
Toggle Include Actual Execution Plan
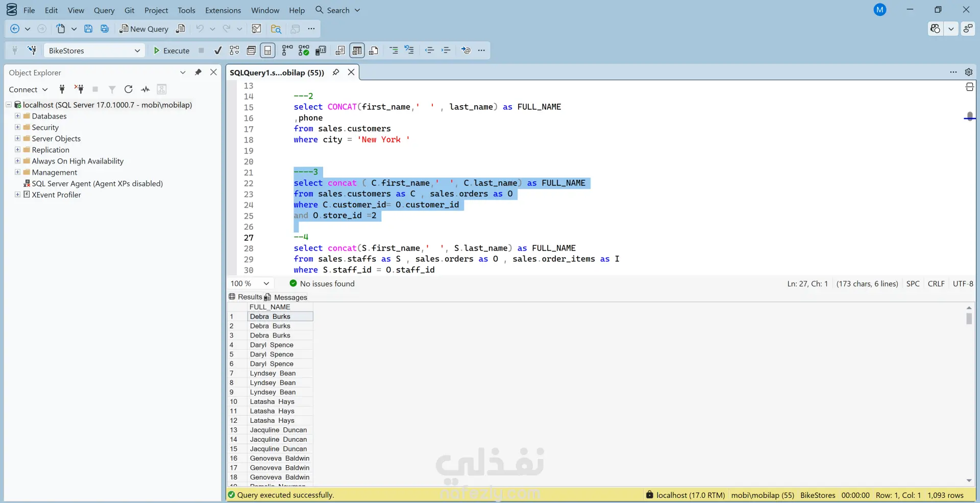[287, 50]
